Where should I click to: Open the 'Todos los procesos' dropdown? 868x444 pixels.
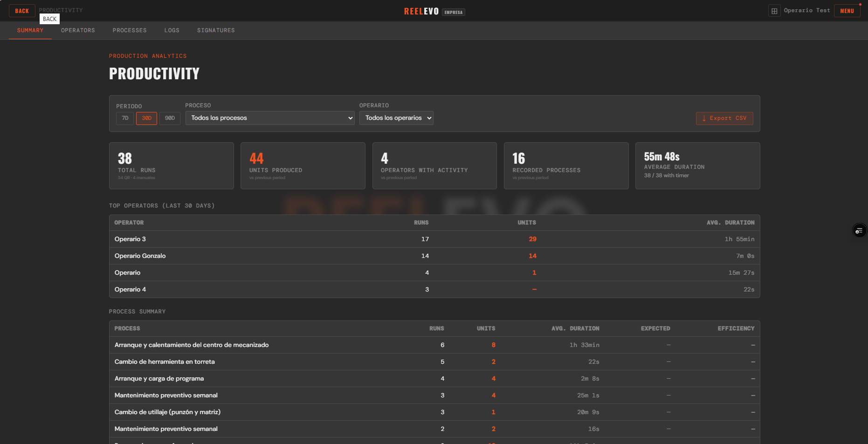point(269,118)
